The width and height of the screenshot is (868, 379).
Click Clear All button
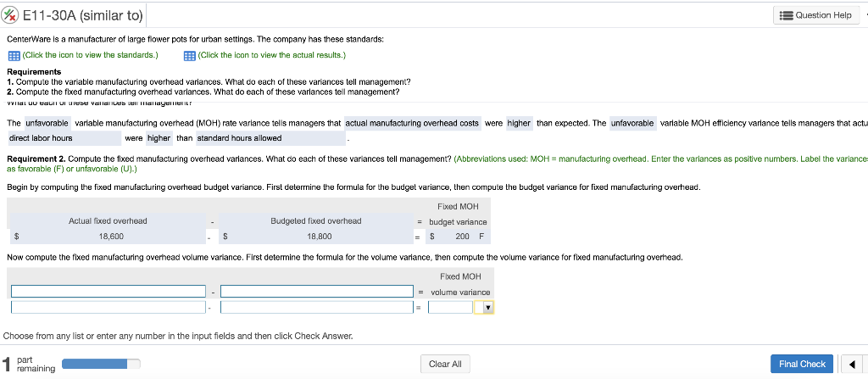click(445, 364)
